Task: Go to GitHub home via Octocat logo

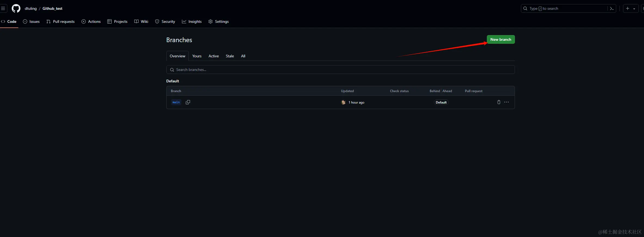Action: point(16,8)
